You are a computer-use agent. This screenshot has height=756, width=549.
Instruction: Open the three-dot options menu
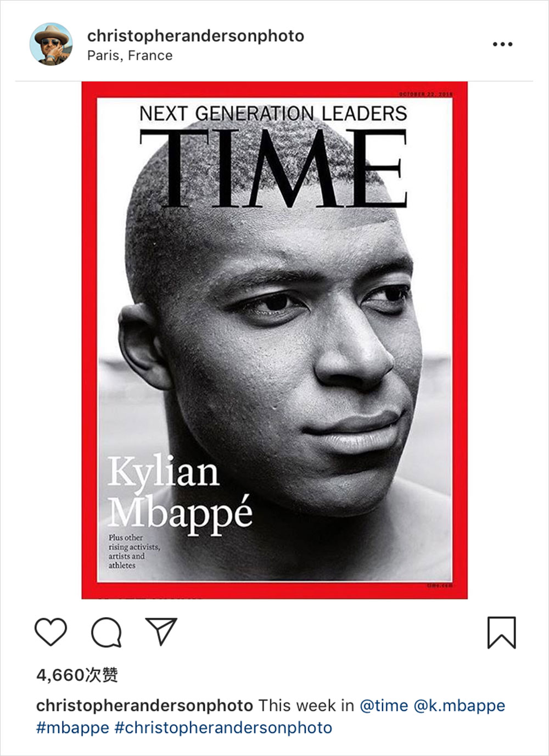[x=502, y=44]
